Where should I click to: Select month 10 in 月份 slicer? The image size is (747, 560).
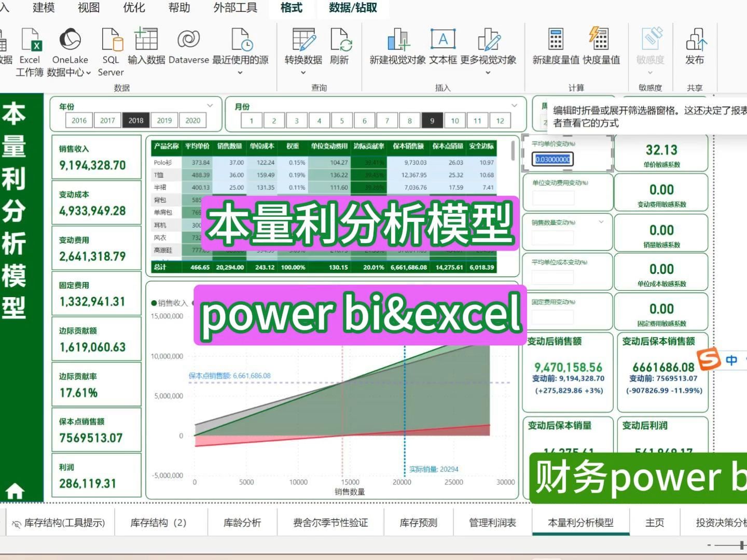(x=455, y=121)
